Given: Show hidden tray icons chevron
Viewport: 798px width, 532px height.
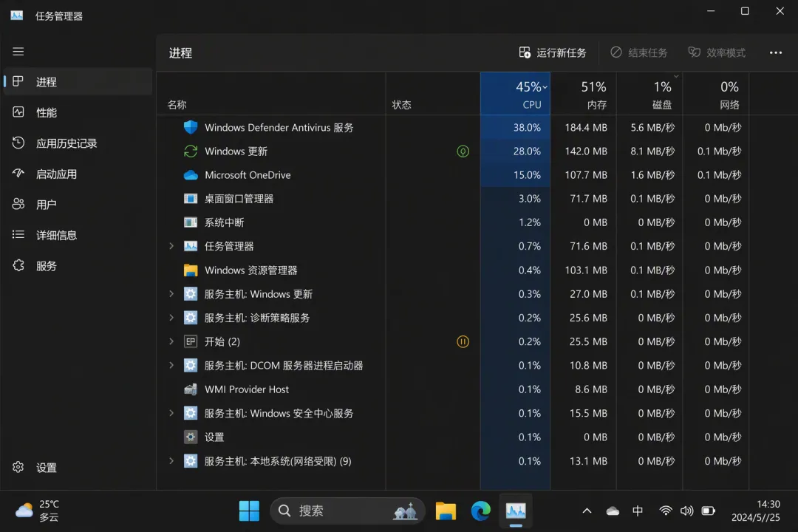Looking at the screenshot, I should pyautogui.click(x=587, y=511).
